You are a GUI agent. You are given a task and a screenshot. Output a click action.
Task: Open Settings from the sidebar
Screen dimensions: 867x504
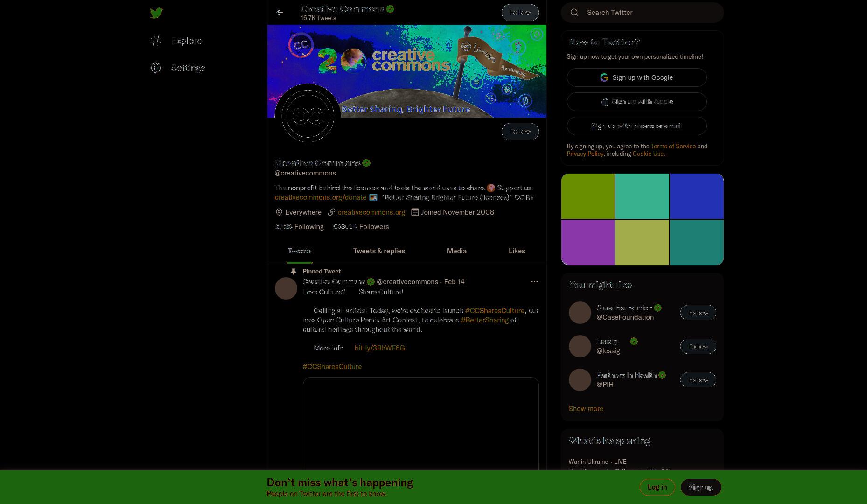[x=178, y=68]
